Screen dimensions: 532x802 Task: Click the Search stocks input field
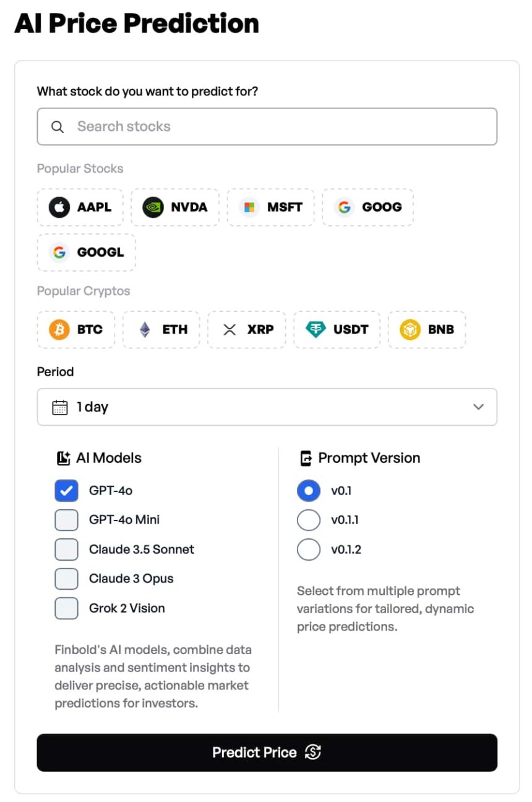click(x=267, y=127)
